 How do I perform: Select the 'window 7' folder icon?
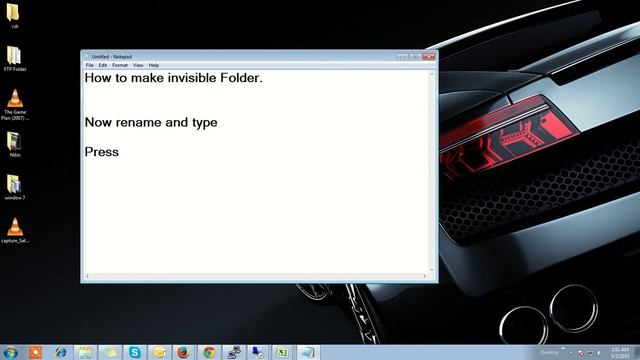pyautogui.click(x=15, y=187)
